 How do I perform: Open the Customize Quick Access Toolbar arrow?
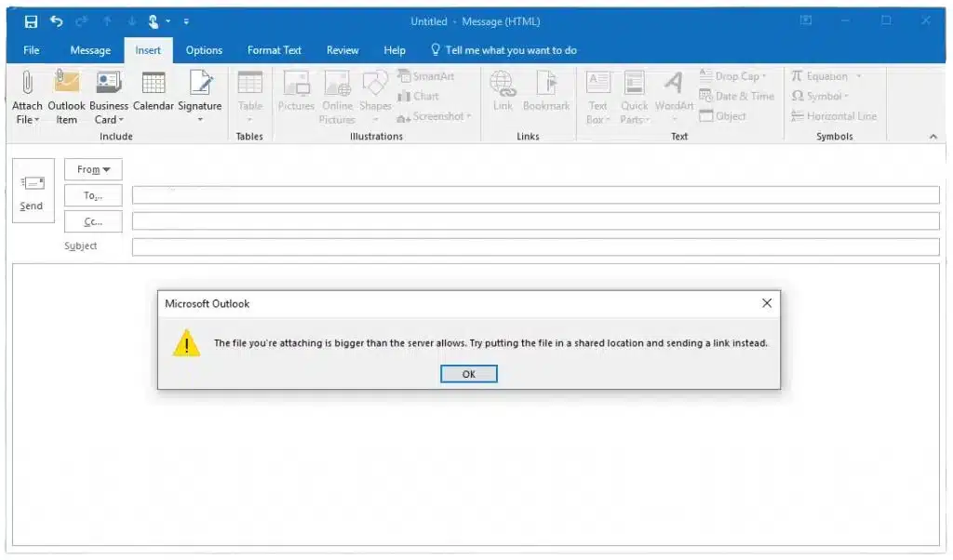click(186, 22)
